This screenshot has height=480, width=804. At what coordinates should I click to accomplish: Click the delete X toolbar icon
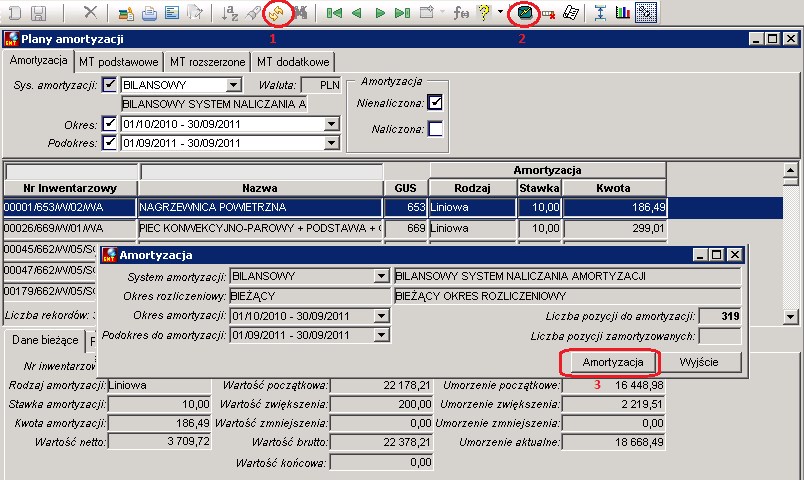tap(90, 12)
